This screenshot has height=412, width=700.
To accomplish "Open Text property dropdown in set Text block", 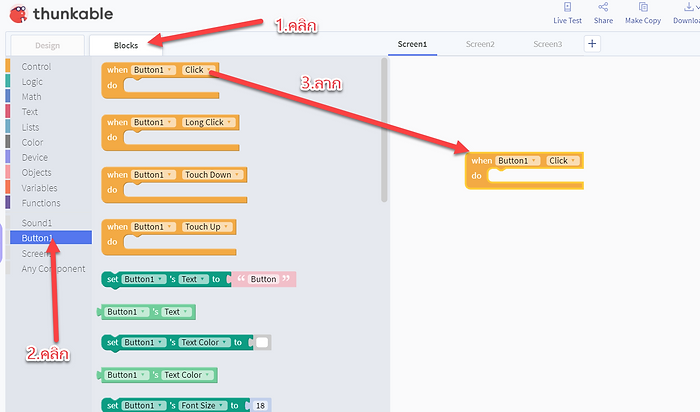I will click(x=194, y=279).
